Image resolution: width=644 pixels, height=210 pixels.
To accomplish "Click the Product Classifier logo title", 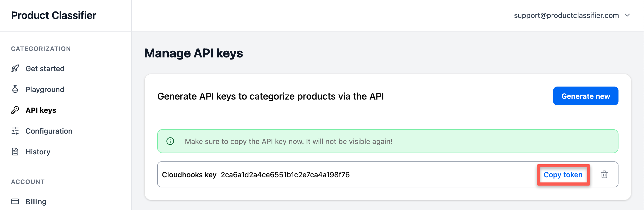I will point(54,15).
